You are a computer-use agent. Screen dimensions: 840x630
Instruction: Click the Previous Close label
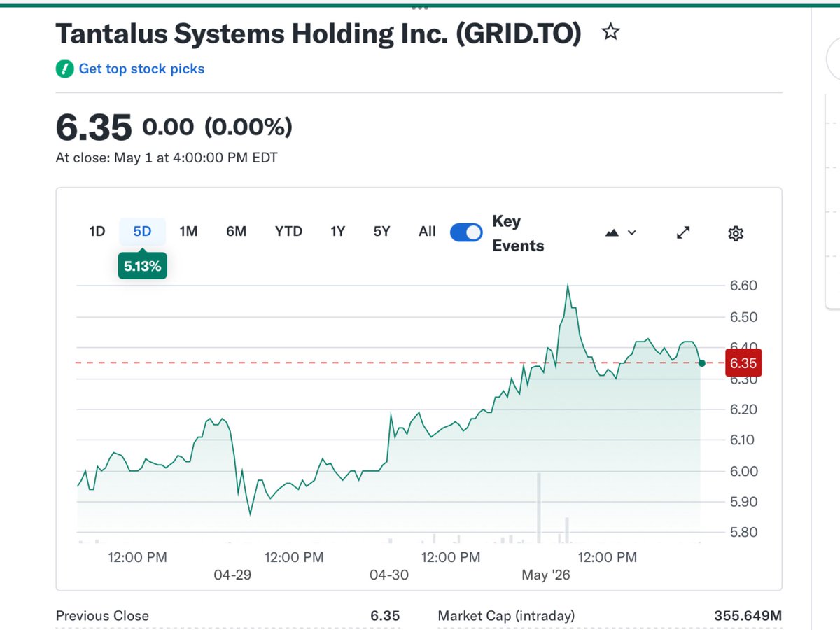102,616
